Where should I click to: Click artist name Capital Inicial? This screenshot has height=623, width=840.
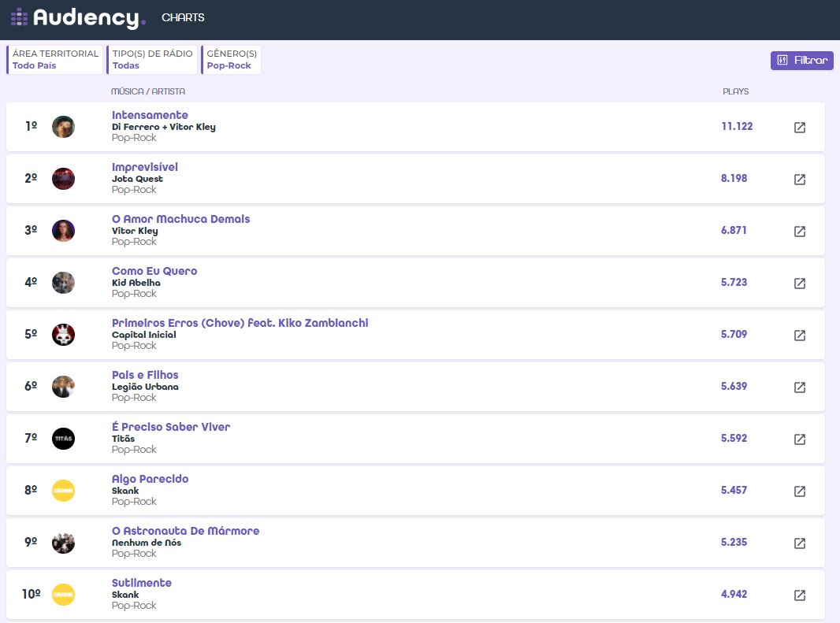tap(143, 335)
